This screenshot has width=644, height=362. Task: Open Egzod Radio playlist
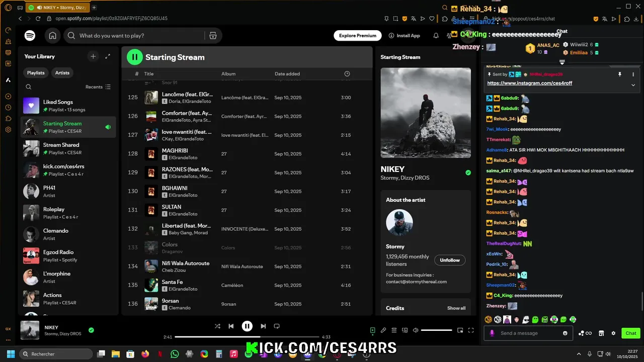click(x=68, y=255)
